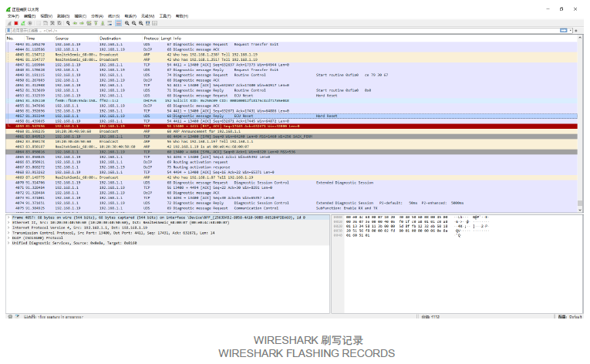Open the 分析(A) Analyze menu
Image resolution: width=590 pixels, height=364 pixels.
pos(97,16)
